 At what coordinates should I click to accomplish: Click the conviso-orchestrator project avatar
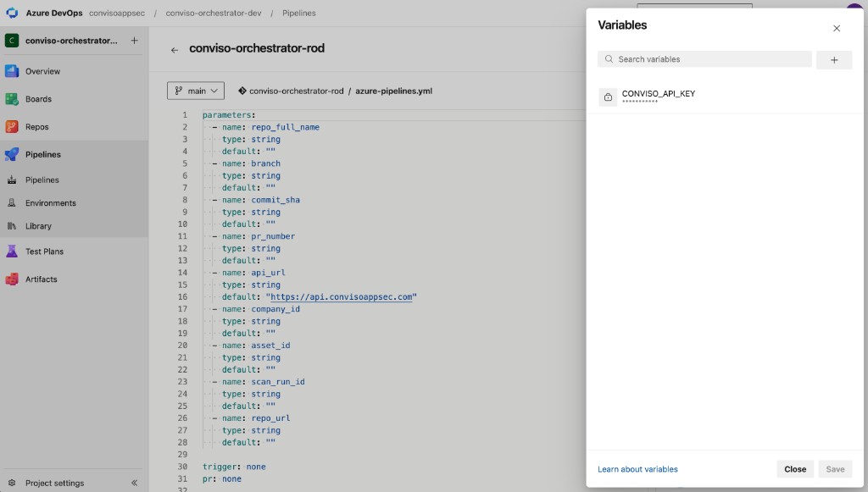point(12,41)
